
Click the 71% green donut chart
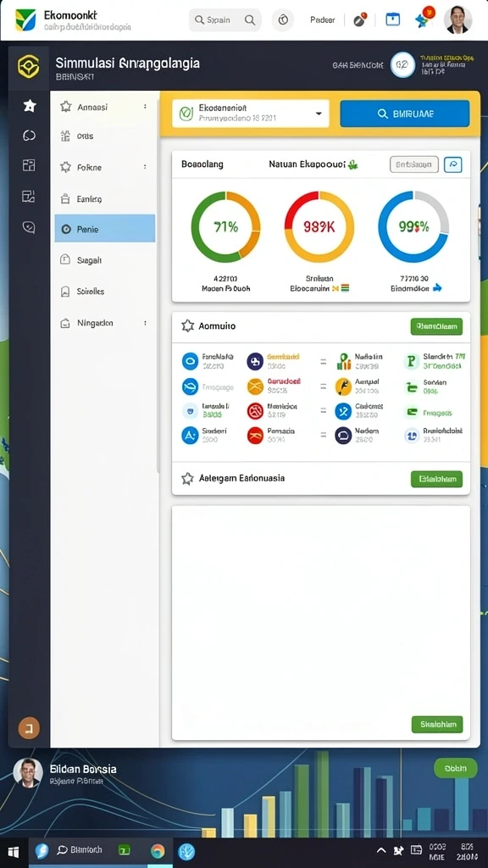tap(225, 226)
